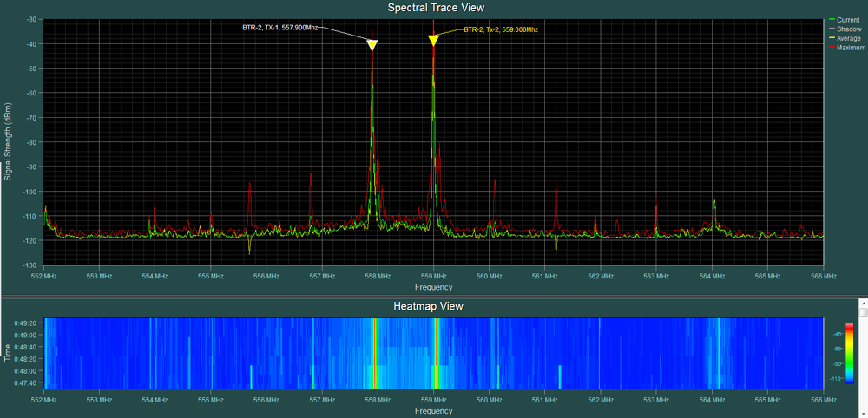This screenshot has height=418, width=868.
Task: Click the heatmap scrollbar thumb
Action: (x=863, y=312)
